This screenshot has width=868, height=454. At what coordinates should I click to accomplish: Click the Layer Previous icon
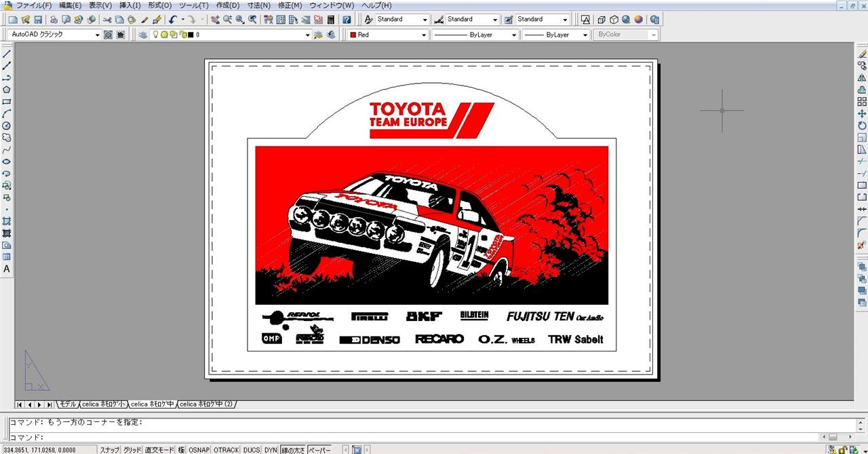point(330,35)
